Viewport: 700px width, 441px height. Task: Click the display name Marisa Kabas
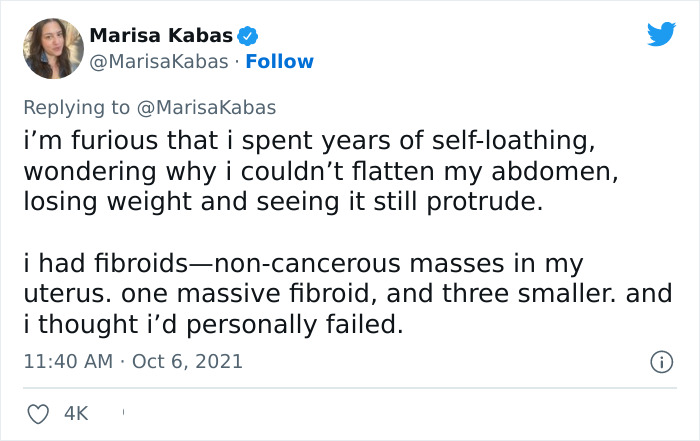[x=161, y=36]
